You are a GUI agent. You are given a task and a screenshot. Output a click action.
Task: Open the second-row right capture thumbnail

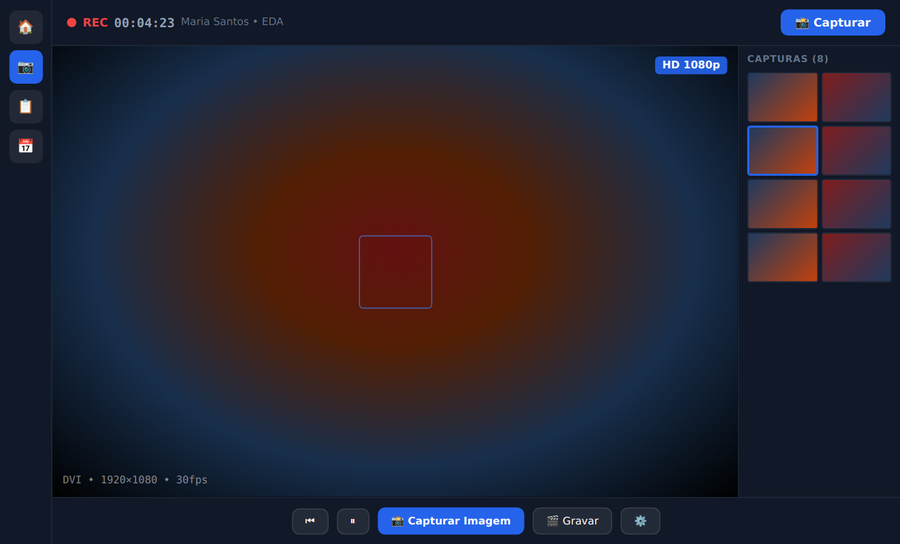[856, 151]
